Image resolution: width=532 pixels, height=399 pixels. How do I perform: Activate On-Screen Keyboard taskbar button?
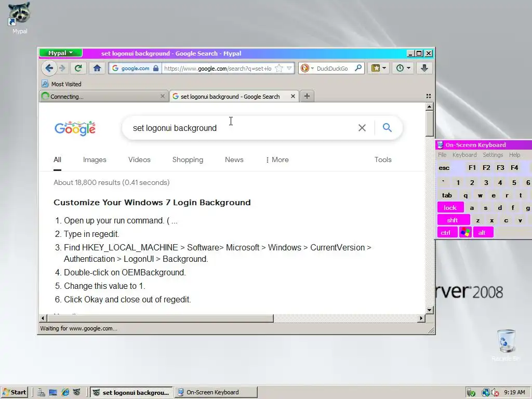point(216,392)
